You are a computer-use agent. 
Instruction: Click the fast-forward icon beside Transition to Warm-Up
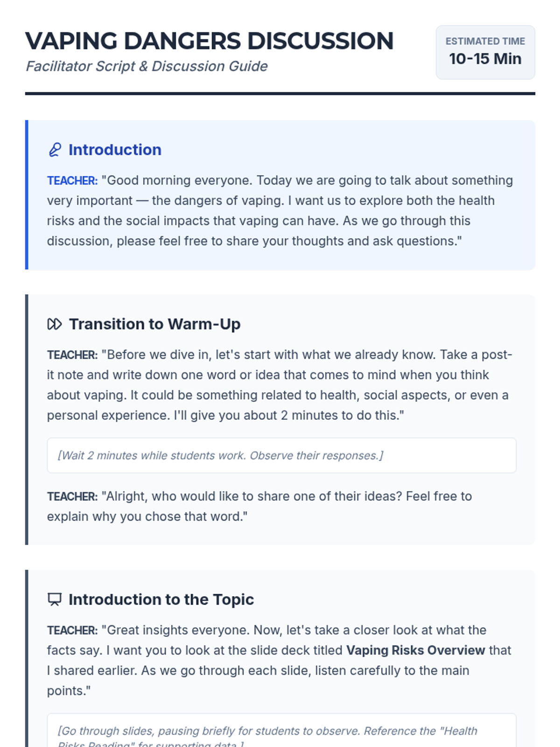[x=55, y=324]
